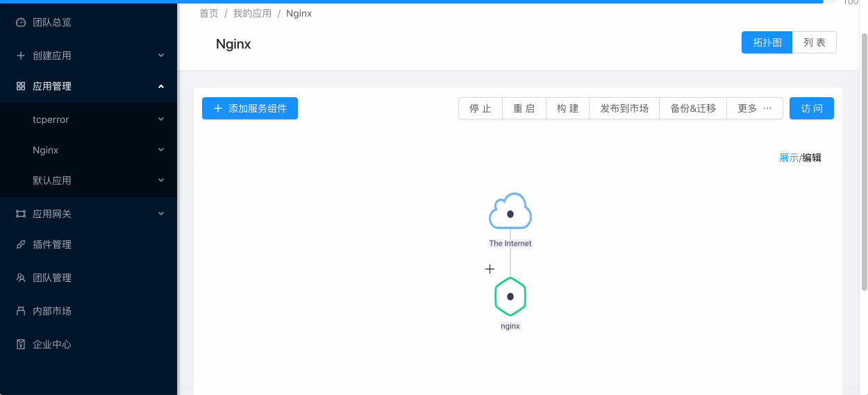The width and height of the screenshot is (868, 395).
Task: Switch to 拓扑图 view
Action: [x=767, y=42]
